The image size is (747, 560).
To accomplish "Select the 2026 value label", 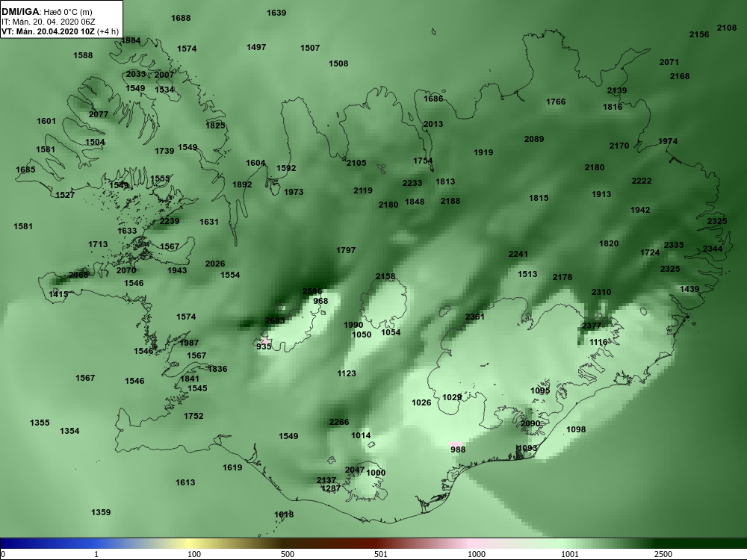I will tap(215, 264).
